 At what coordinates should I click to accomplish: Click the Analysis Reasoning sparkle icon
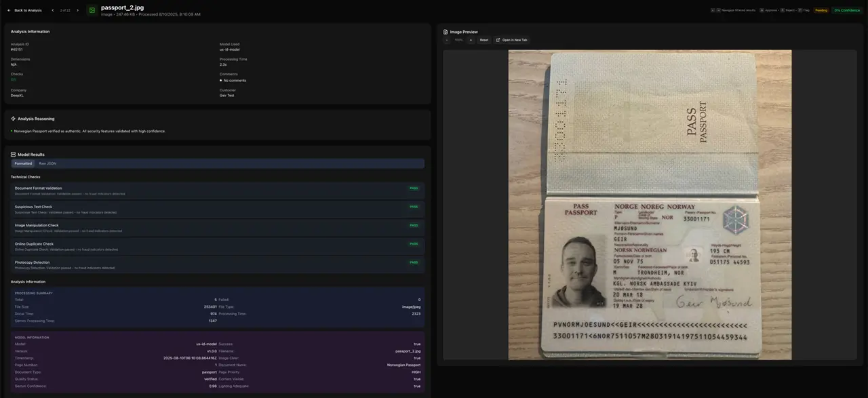point(13,119)
